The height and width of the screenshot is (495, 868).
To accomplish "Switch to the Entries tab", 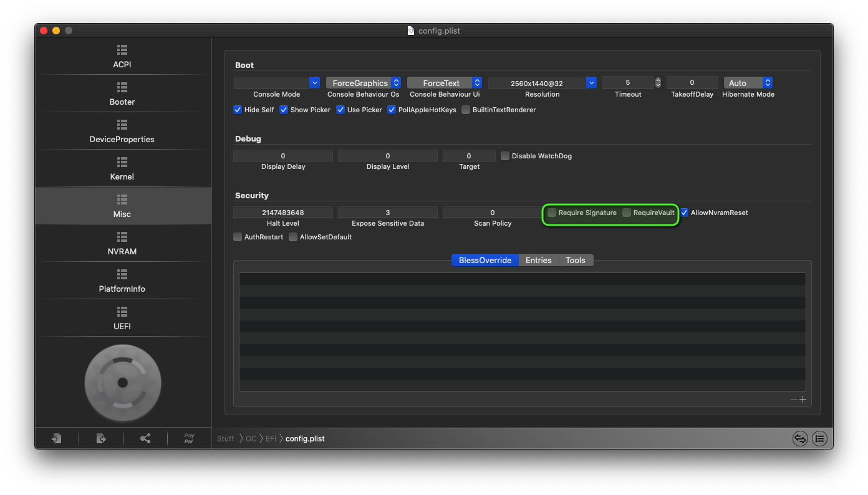I will [x=538, y=261].
